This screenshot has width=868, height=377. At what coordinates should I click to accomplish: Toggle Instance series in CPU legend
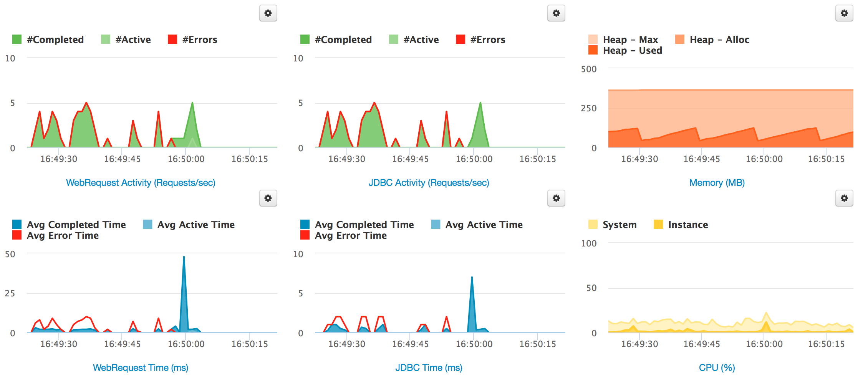(687, 225)
